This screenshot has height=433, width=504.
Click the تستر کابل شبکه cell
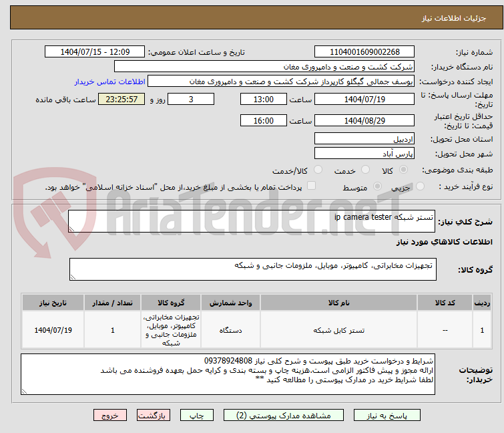tap(339, 330)
